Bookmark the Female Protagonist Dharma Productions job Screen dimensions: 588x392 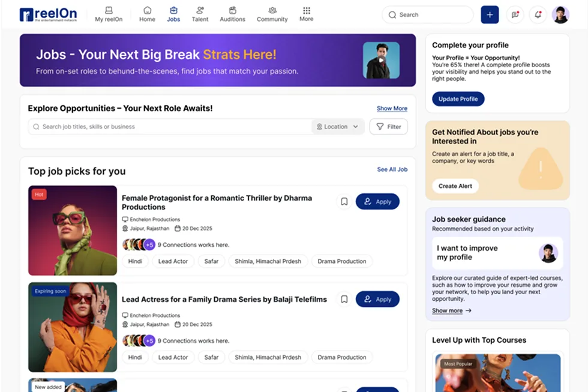(x=344, y=202)
